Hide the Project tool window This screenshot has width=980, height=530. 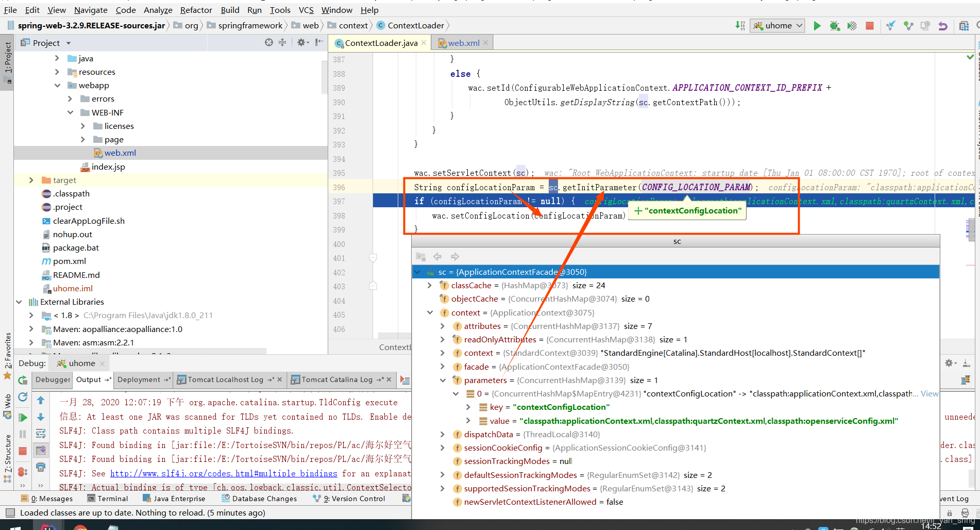pos(319,43)
